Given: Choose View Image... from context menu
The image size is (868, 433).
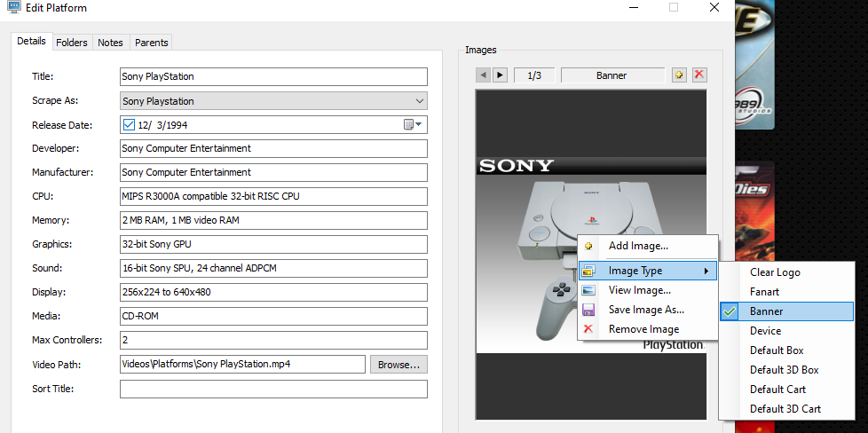Looking at the screenshot, I should pyautogui.click(x=648, y=290).
